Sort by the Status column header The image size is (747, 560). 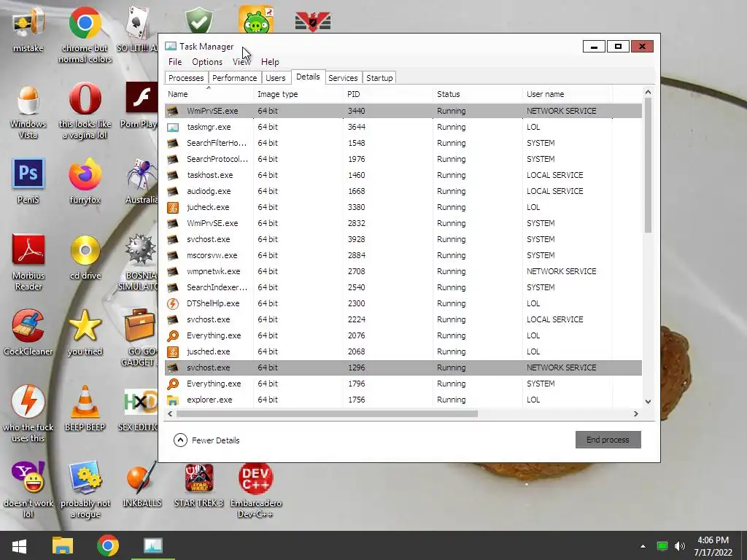(x=477, y=94)
